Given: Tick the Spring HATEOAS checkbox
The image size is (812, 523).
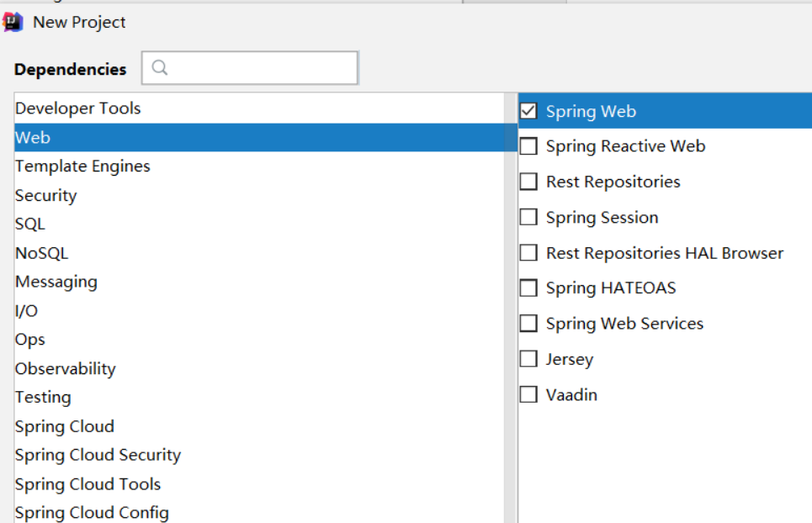Looking at the screenshot, I should [x=528, y=288].
